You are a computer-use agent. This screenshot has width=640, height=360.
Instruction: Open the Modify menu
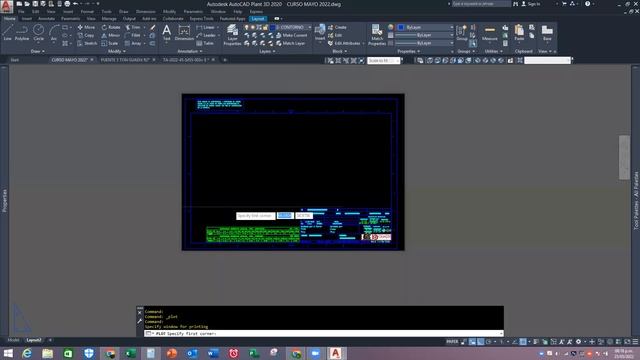click(x=169, y=12)
